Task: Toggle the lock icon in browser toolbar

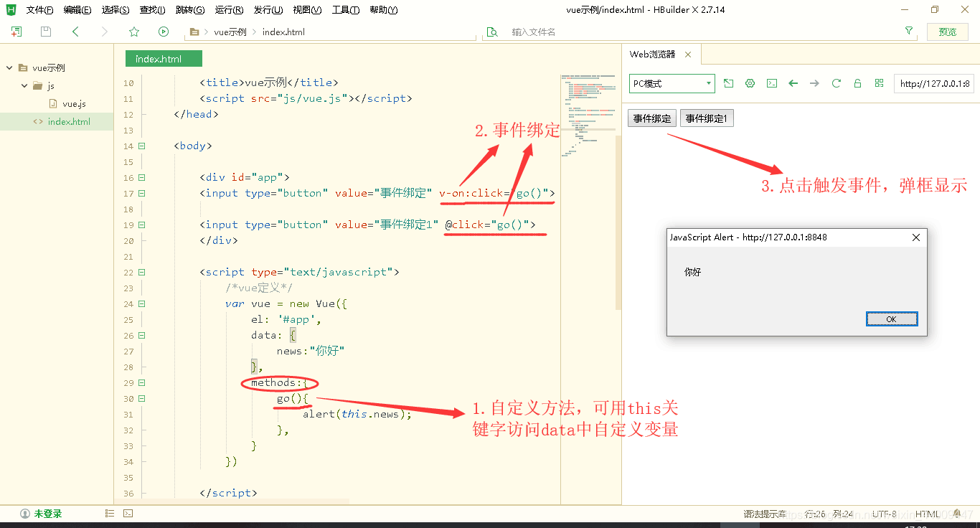Action: pyautogui.click(x=857, y=83)
